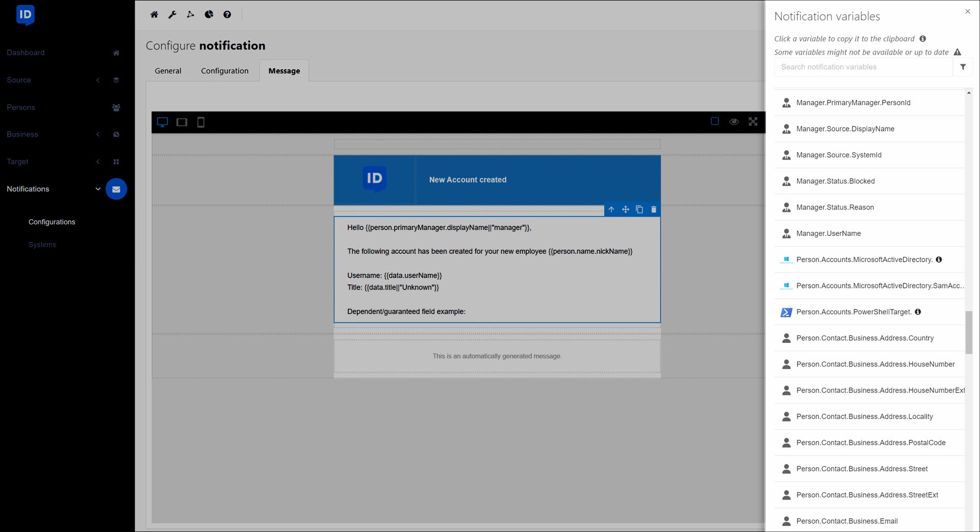Toggle component outline square icon
980x532 pixels.
click(715, 121)
